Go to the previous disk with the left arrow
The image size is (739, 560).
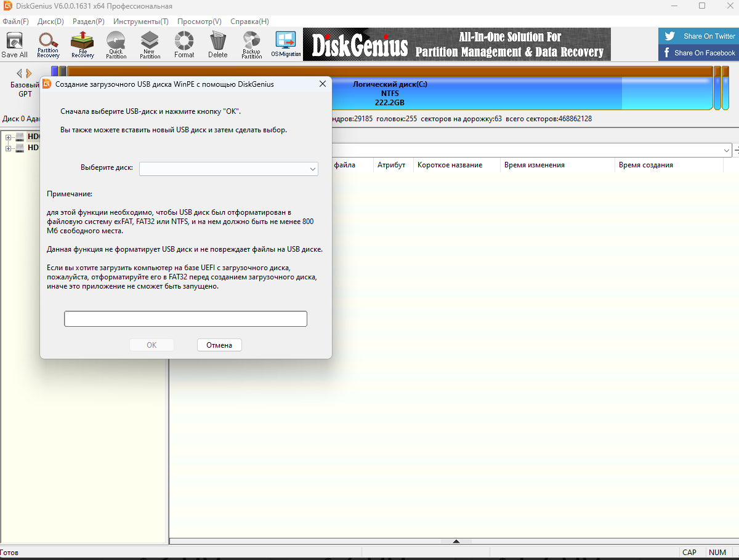tap(19, 73)
